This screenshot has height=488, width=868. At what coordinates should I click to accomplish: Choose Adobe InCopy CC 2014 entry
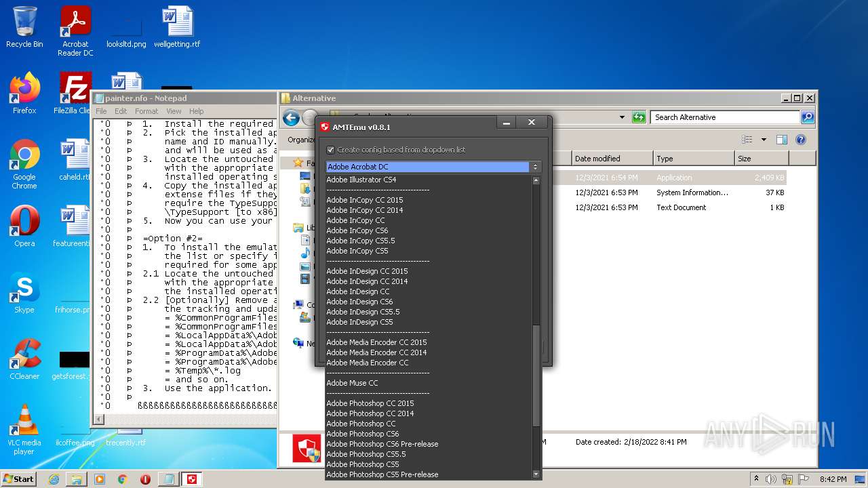point(428,210)
